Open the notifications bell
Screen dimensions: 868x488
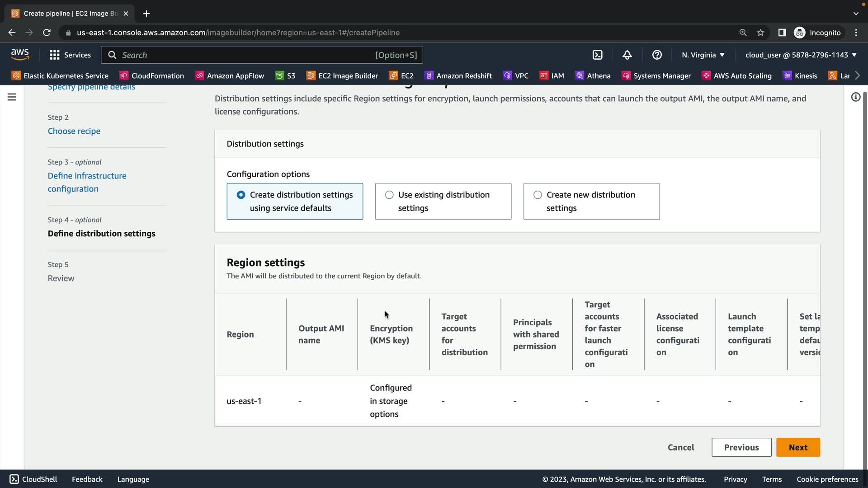(627, 55)
